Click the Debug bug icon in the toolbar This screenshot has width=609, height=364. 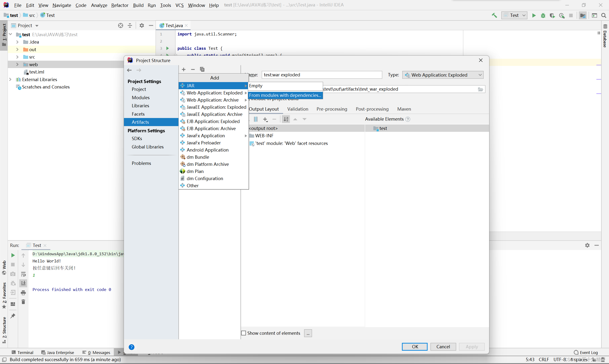(543, 15)
